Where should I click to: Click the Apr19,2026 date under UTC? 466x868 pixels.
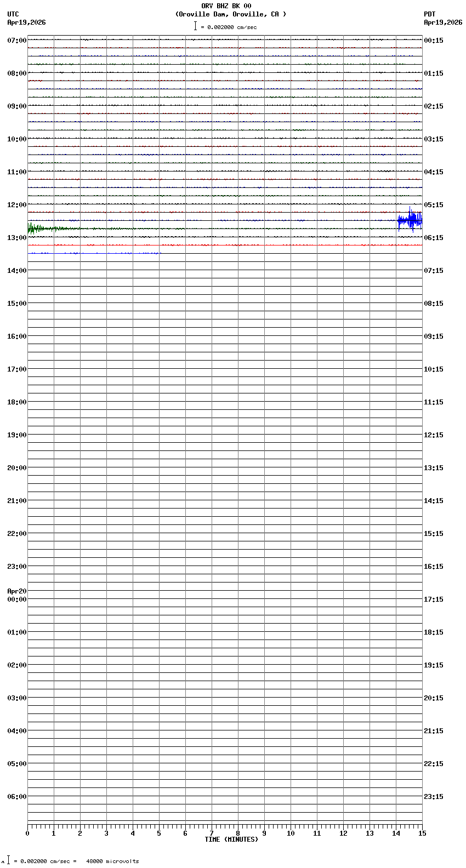pyautogui.click(x=27, y=22)
